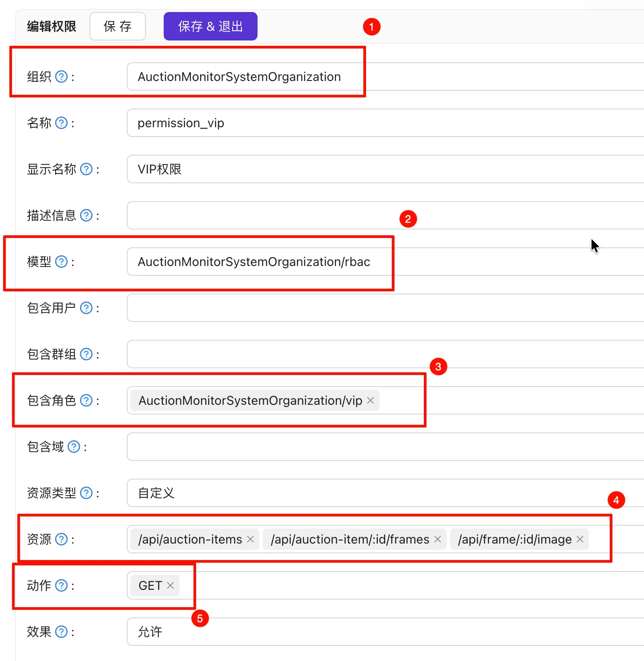This screenshot has width=644, height=661.
Task: Click the 保存 button
Action: pos(117,26)
